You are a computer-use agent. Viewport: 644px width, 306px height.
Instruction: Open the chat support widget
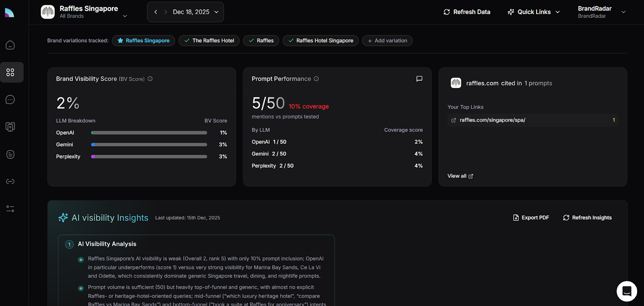[x=627, y=291]
